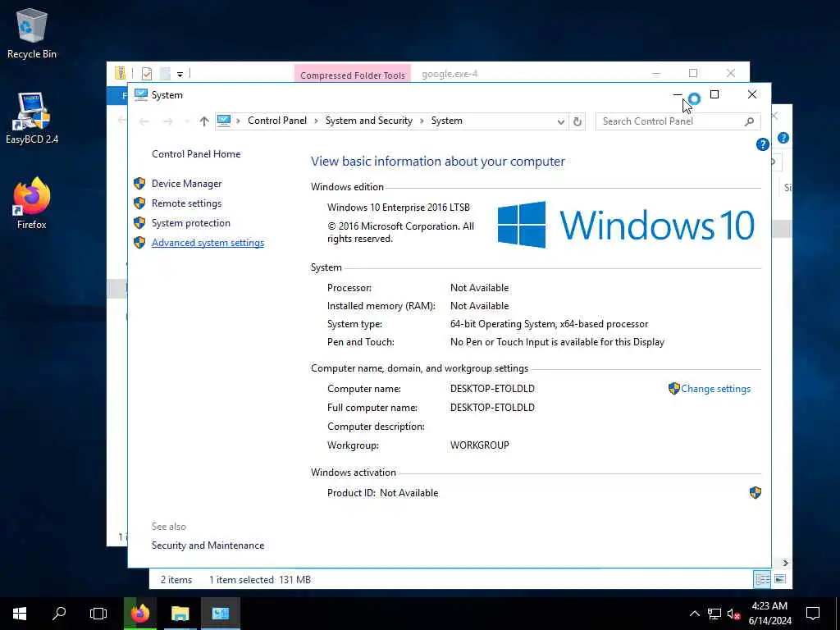Click the computer icon in address bar
The height and width of the screenshot is (630, 840).
coord(224,121)
